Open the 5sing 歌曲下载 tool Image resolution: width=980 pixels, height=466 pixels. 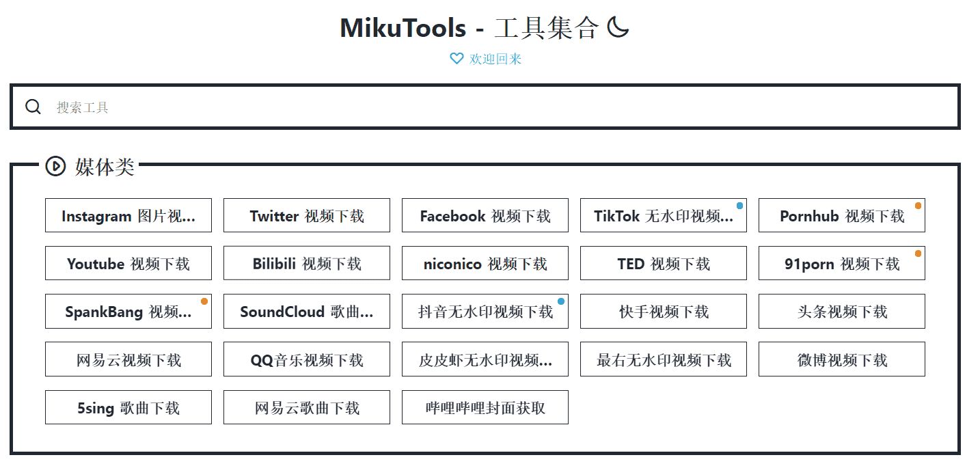coord(128,408)
